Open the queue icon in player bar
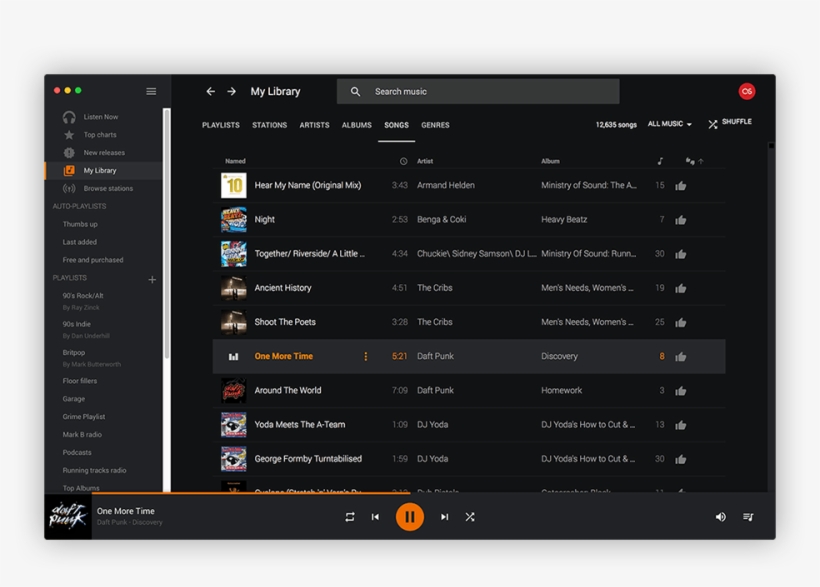 [747, 518]
